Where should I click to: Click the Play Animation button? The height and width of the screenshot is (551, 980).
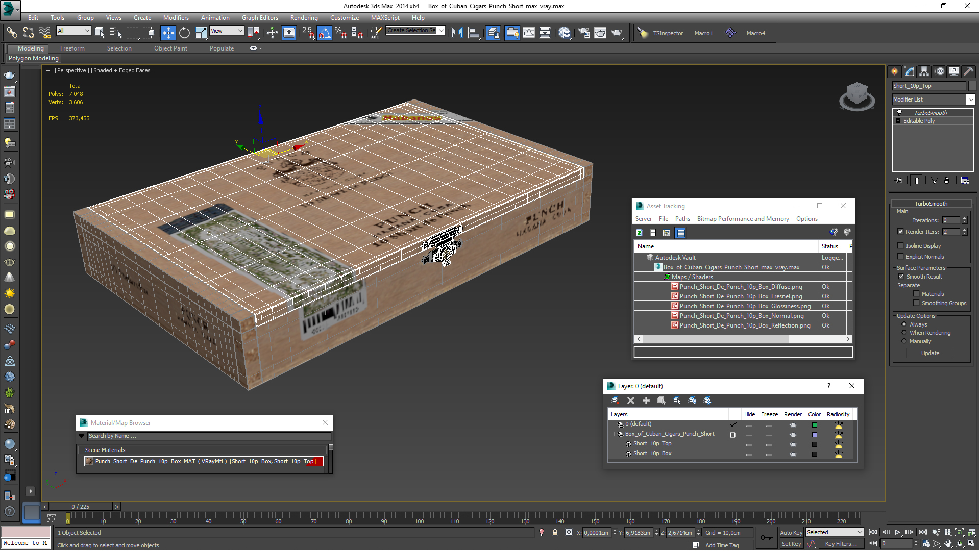point(898,532)
